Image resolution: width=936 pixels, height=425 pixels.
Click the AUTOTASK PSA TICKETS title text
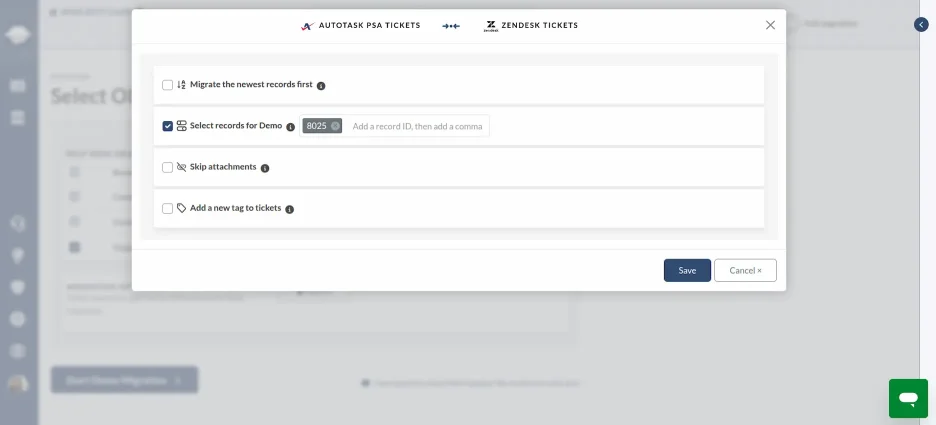click(370, 26)
